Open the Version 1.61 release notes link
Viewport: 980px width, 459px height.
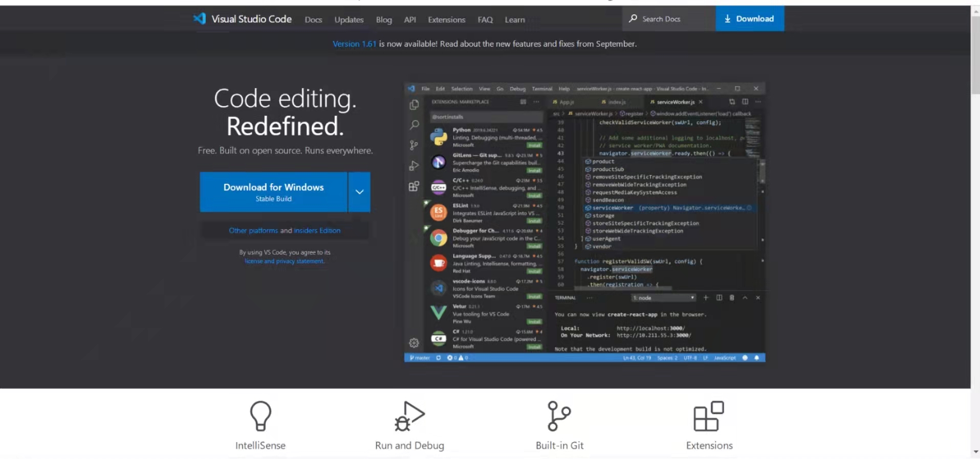355,44
